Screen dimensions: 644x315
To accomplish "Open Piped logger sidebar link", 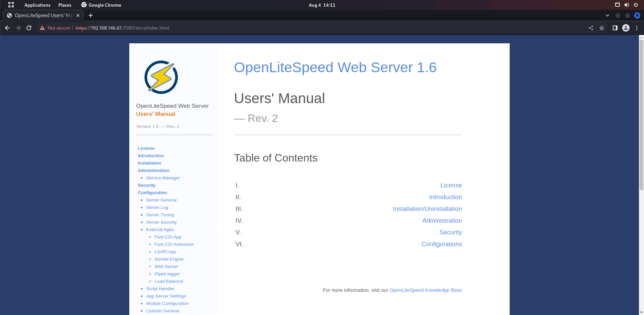I will point(167,274).
